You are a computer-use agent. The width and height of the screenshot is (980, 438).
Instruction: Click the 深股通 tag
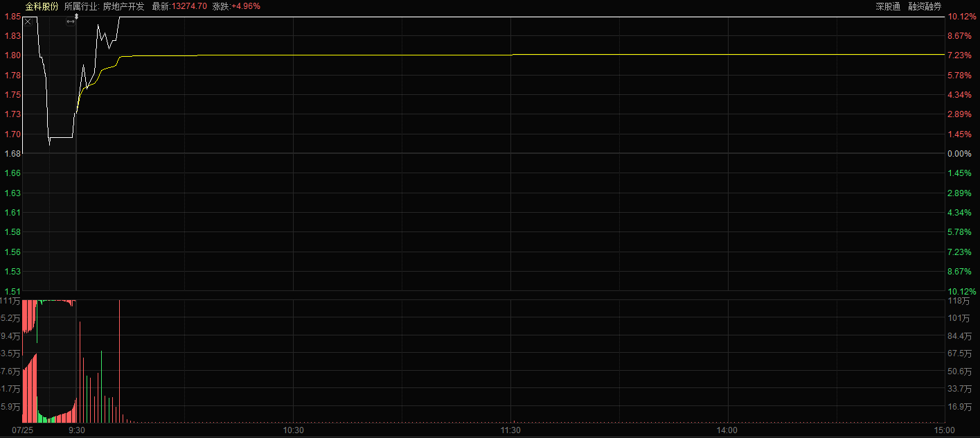pos(888,6)
